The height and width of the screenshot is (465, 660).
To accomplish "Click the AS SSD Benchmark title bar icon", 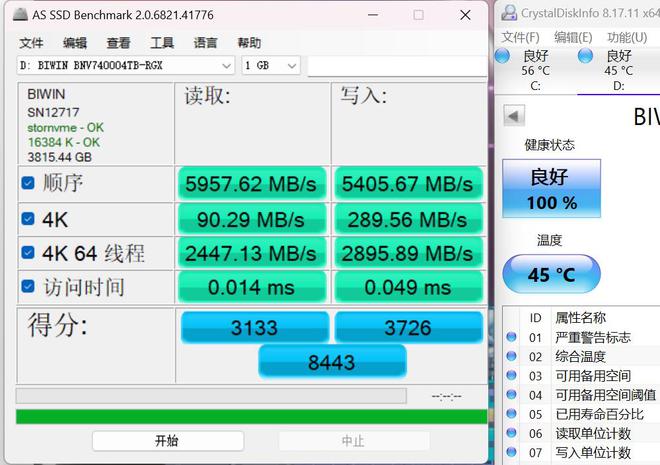I will tap(16, 15).
